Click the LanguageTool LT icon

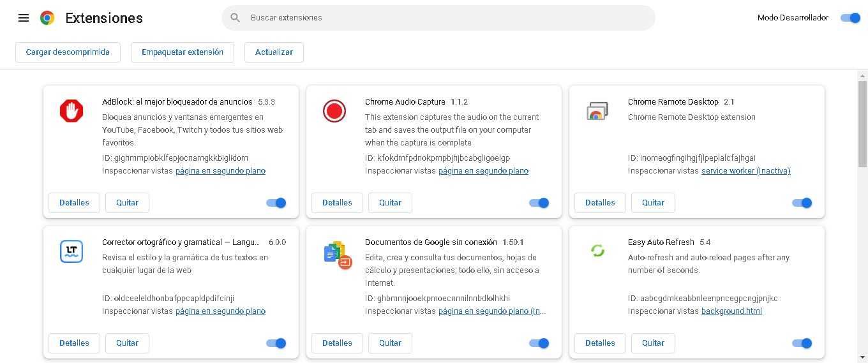(x=71, y=251)
